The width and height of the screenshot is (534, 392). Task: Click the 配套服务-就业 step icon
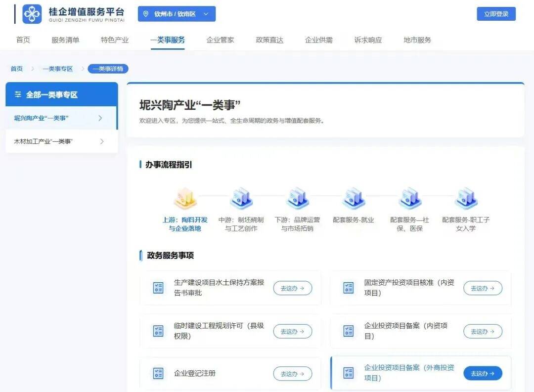(354, 198)
